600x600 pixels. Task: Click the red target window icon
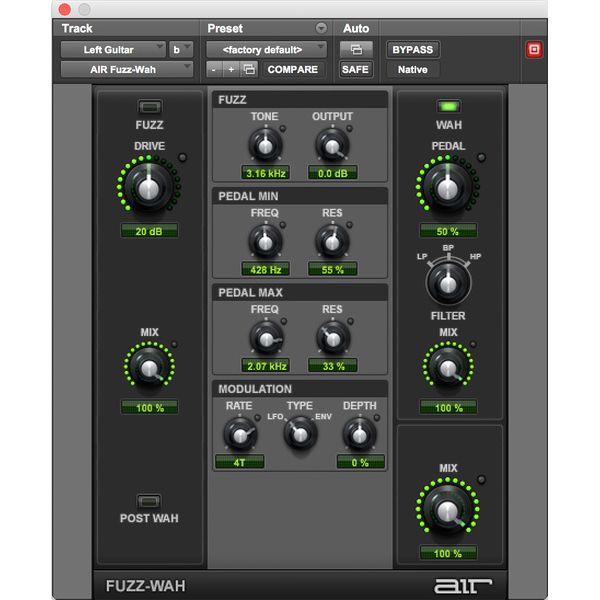tap(534, 49)
